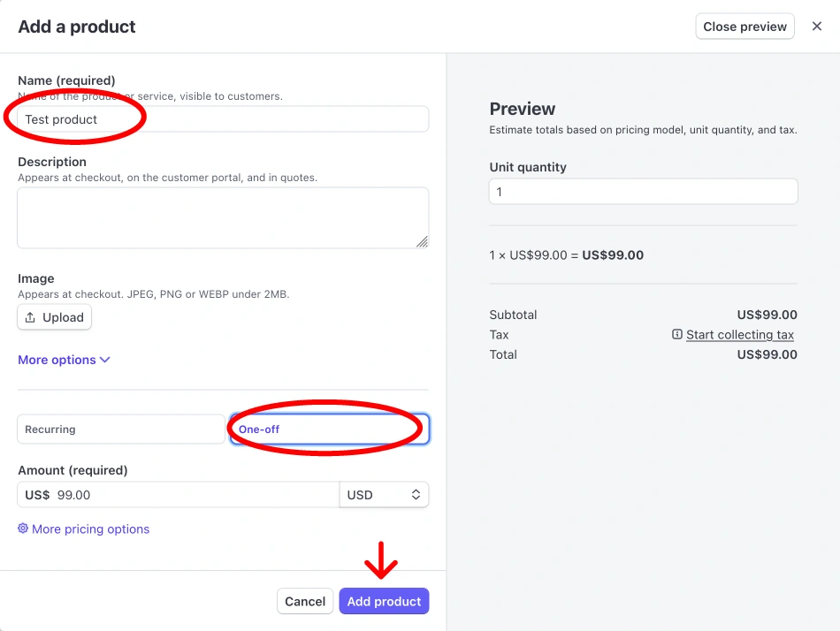The width and height of the screenshot is (840, 631).
Task: Open More pricing options
Action: (90, 529)
